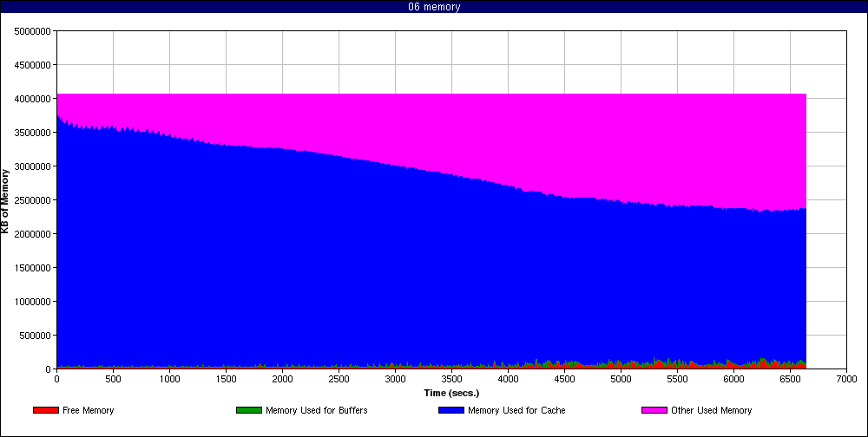Click the 6000 x-axis tick label

(x=734, y=379)
